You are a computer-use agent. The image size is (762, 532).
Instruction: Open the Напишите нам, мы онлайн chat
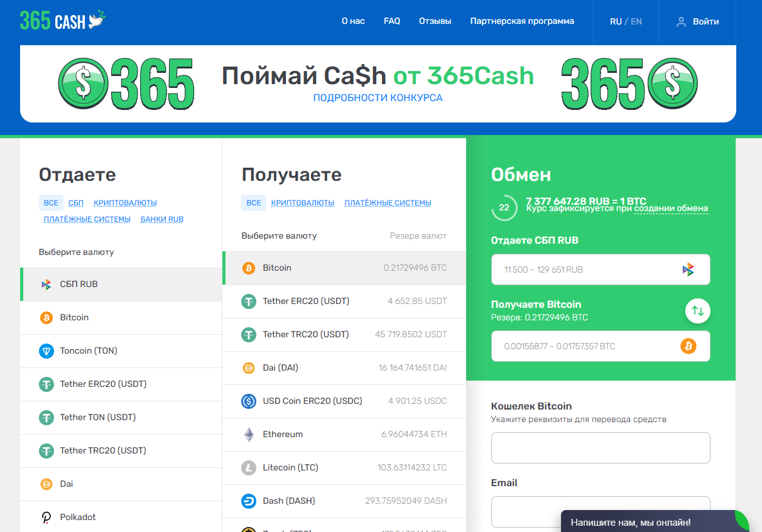coord(655,521)
